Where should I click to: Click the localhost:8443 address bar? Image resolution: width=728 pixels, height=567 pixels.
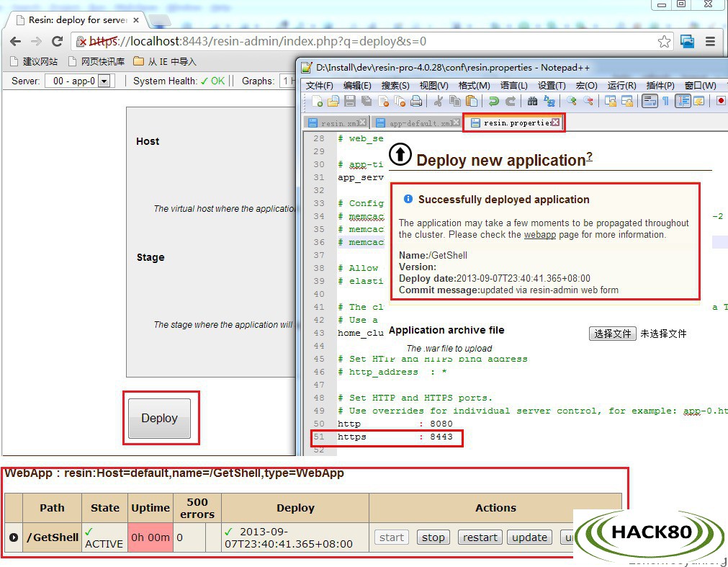pyautogui.click(x=372, y=41)
